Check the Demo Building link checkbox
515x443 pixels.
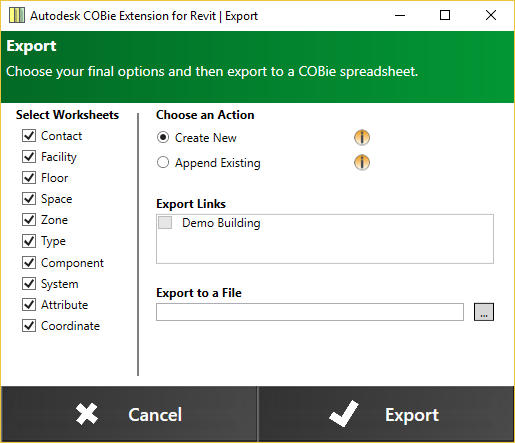coord(165,222)
